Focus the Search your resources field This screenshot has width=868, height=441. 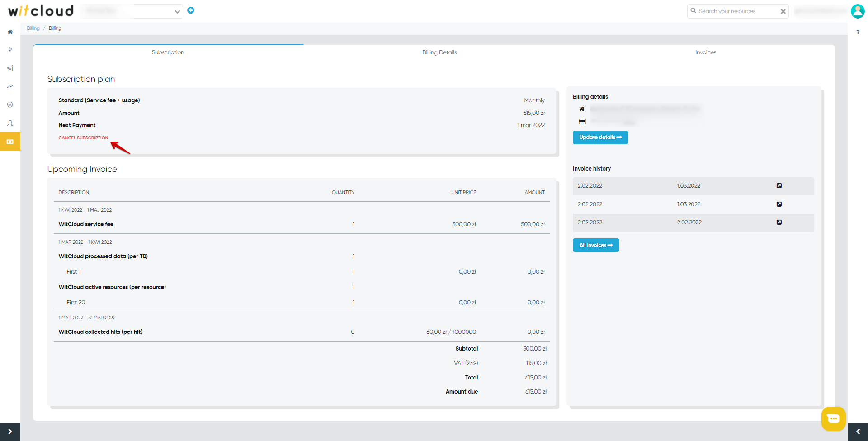tap(737, 11)
